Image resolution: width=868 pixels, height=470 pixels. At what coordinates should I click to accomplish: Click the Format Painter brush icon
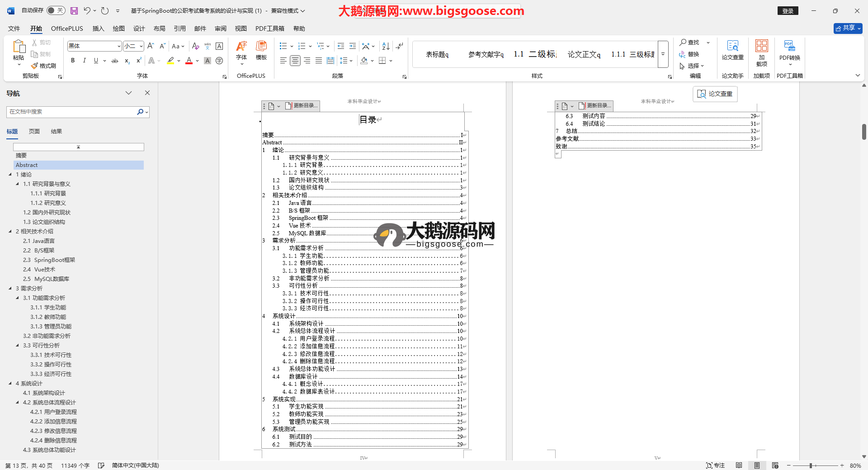[35, 66]
